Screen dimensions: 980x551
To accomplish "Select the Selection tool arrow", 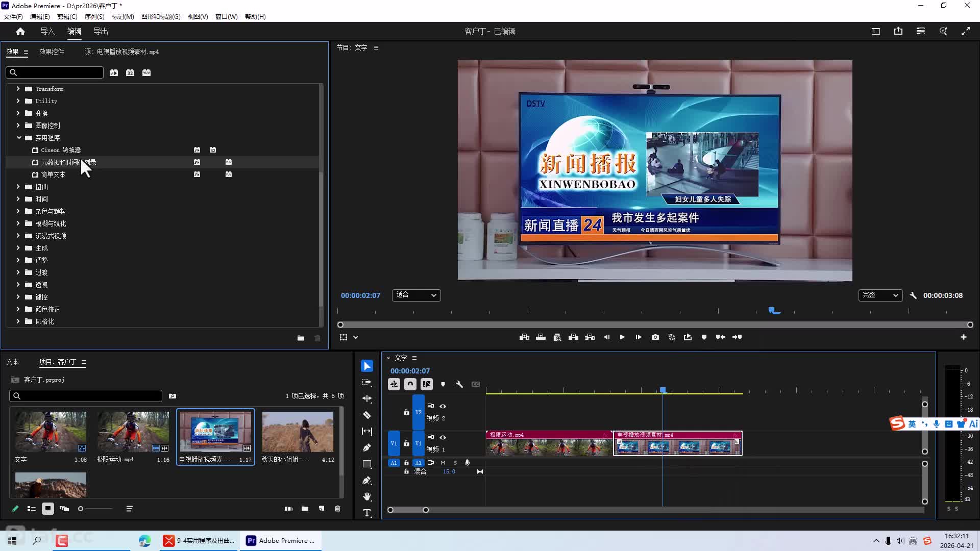I will tap(366, 366).
